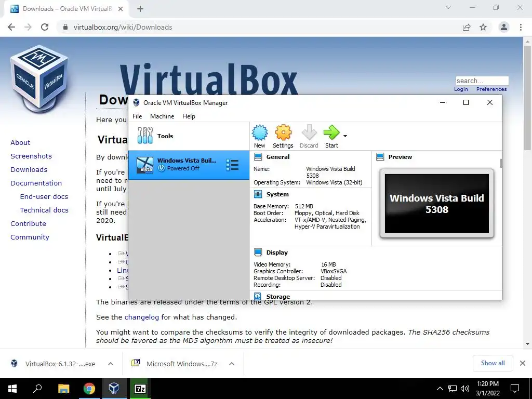
Task: Click the Preferences link
Action: (491, 89)
